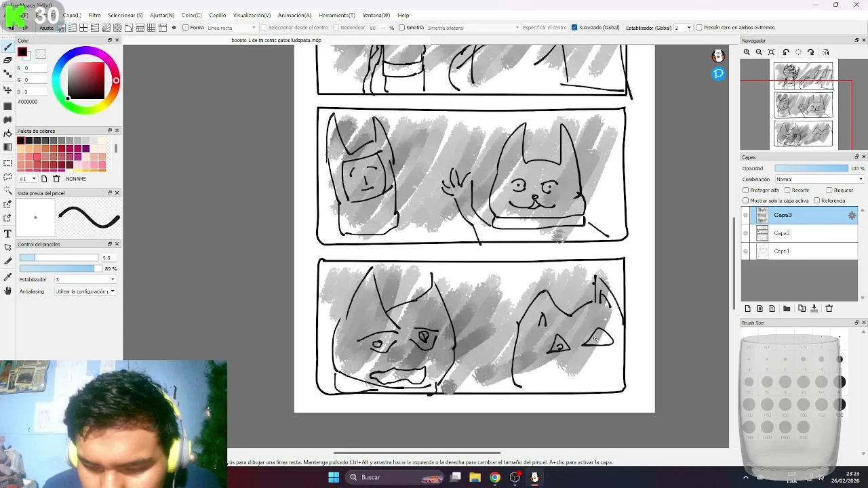Add a new layer
This screenshot has width=868, height=488.
coord(747,308)
